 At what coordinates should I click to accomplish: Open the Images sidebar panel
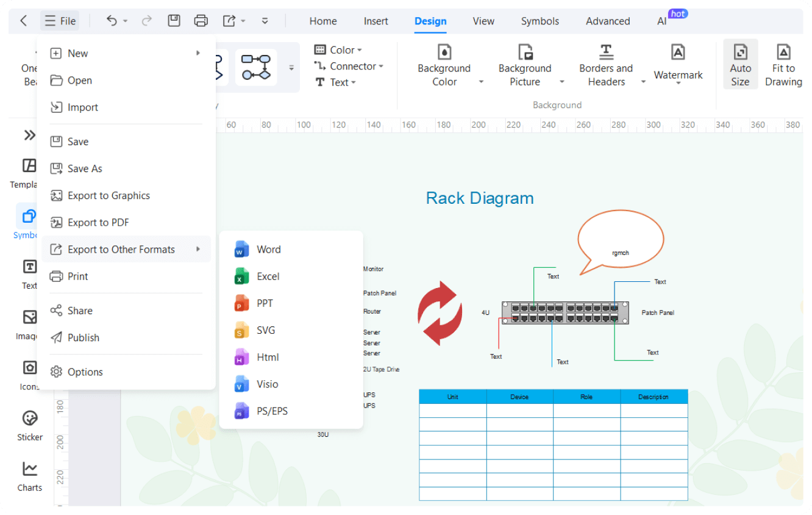click(28, 324)
